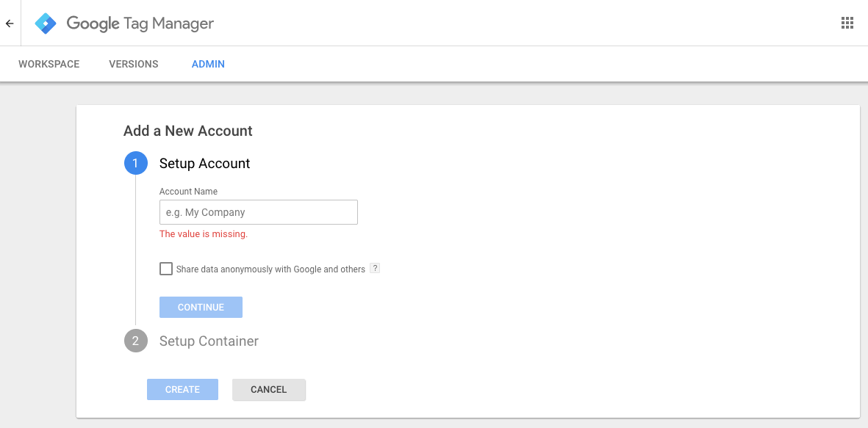The height and width of the screenshot is (428, 868).
Task: Open the Google apps grid menu
Action: click(x=847, y=23)
